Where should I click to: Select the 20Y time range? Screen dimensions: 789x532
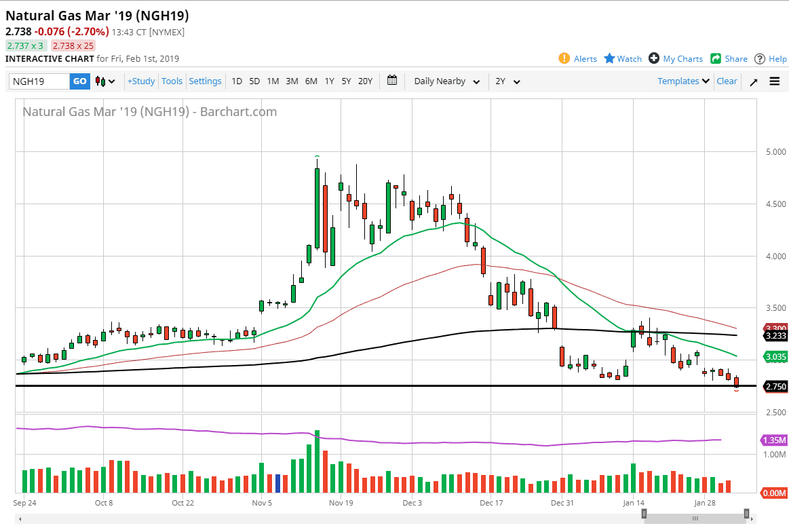[365, 81]
